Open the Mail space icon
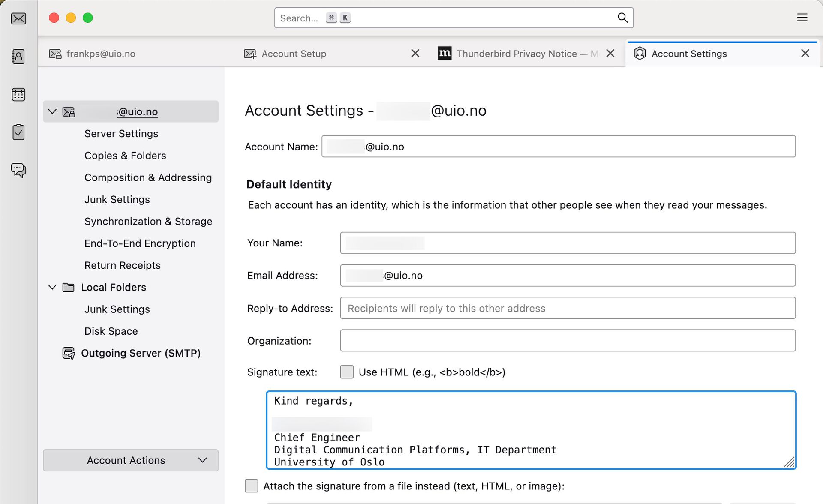 coord(18,18)
